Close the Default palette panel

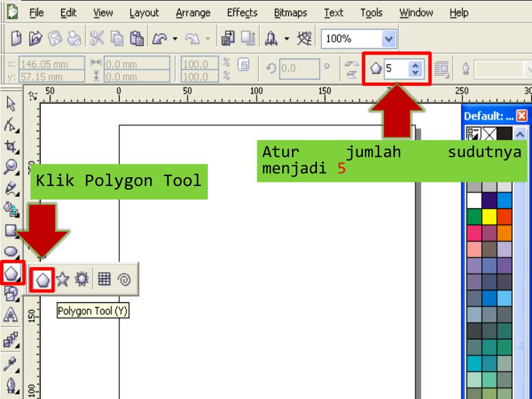click(522, 116)
